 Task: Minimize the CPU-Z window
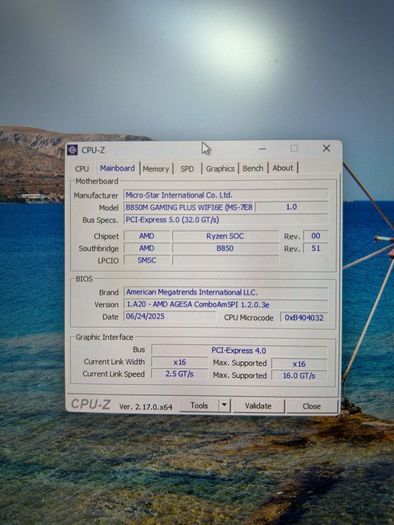(x=262, y=148)
